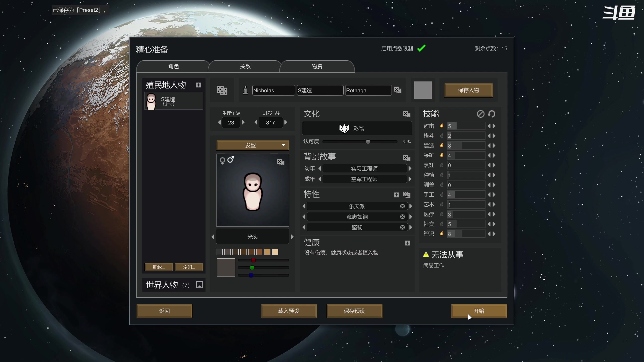Screen dimensions: 644x362
Task: Add a new trait with the plus icon
Action: [x=396, y=195]
